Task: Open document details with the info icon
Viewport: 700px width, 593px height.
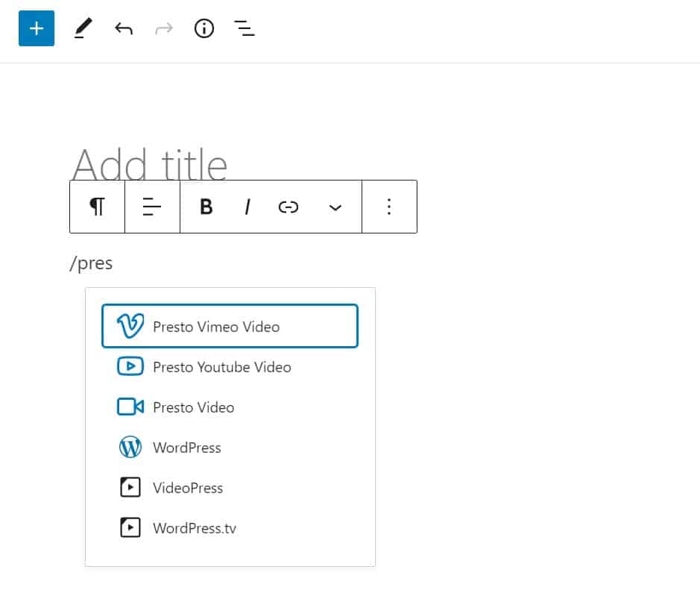Action: tap(204, 28)
